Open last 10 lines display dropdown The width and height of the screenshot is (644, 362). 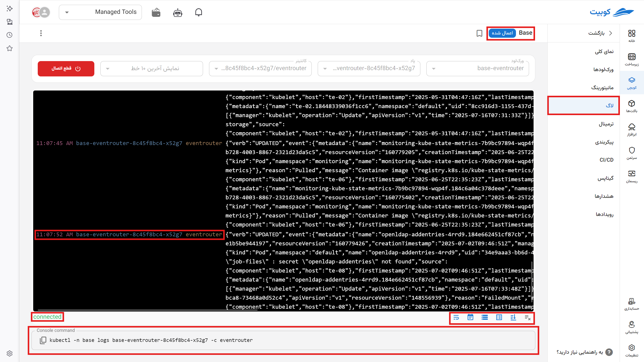151,68
